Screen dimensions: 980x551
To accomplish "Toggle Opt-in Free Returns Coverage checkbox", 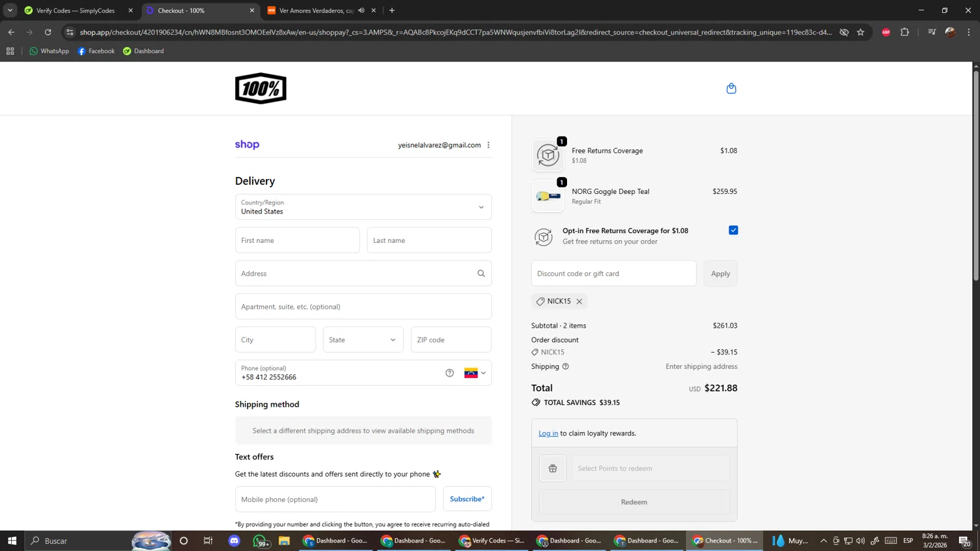I will pos(733,230).
